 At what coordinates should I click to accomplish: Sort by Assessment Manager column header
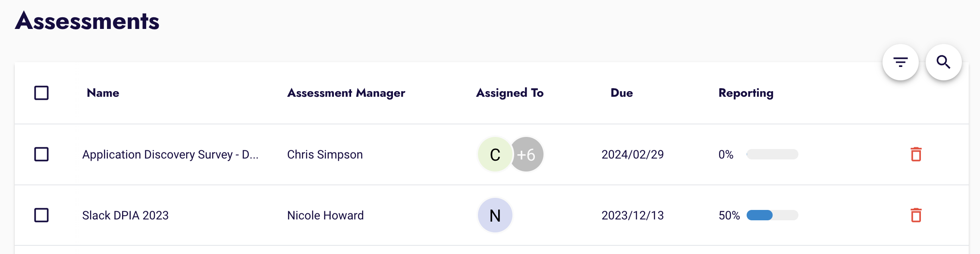click(346, 93)
